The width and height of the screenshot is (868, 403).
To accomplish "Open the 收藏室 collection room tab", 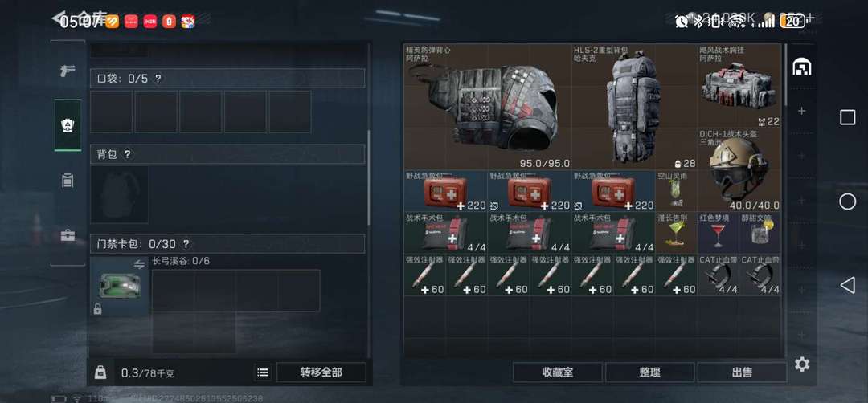I will 558,372.
